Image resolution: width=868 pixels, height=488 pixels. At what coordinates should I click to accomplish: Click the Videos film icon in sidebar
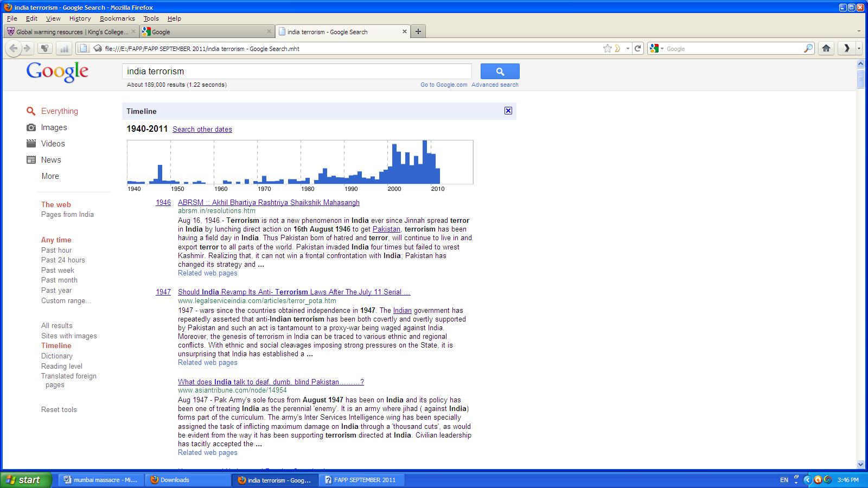coord(31,144)
